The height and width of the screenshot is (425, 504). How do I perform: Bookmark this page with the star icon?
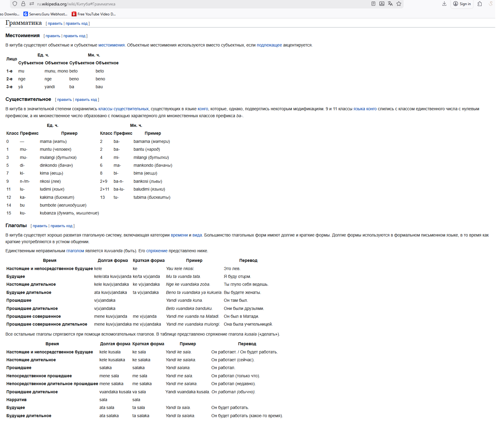click(x=399, y=4)
